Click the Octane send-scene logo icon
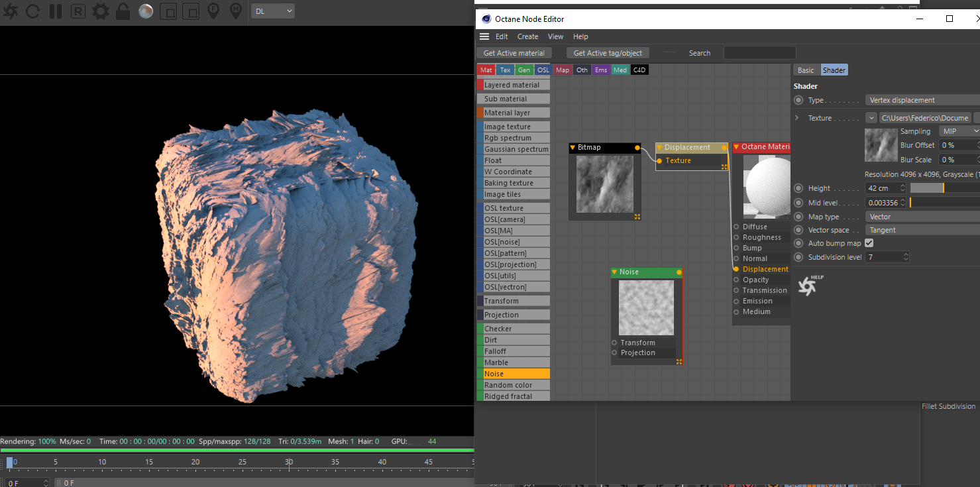This screenshot has width=980, height=487. point(11,11)
